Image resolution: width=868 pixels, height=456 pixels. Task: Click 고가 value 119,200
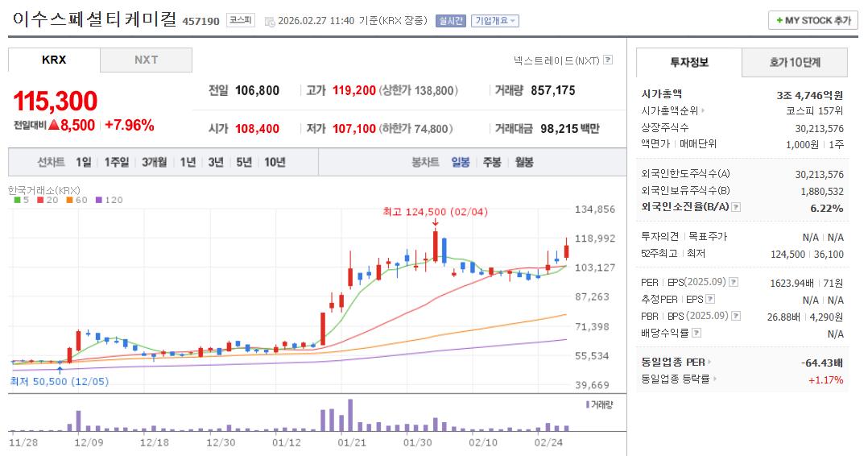[x=353, y=90]
